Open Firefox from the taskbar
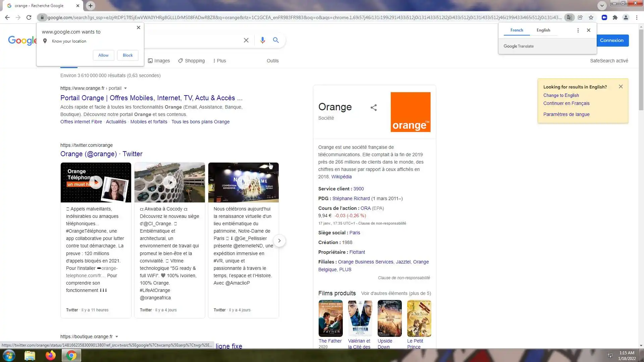 point(51,355)
